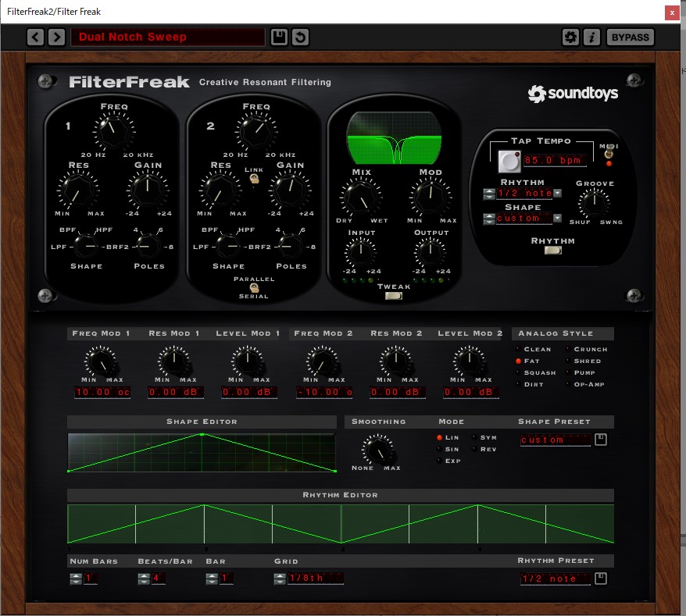Image resolution: width=686 pixels, height=616 pixels.
Task: Click the 85.0 bpm tempo field
Action: 554,161
